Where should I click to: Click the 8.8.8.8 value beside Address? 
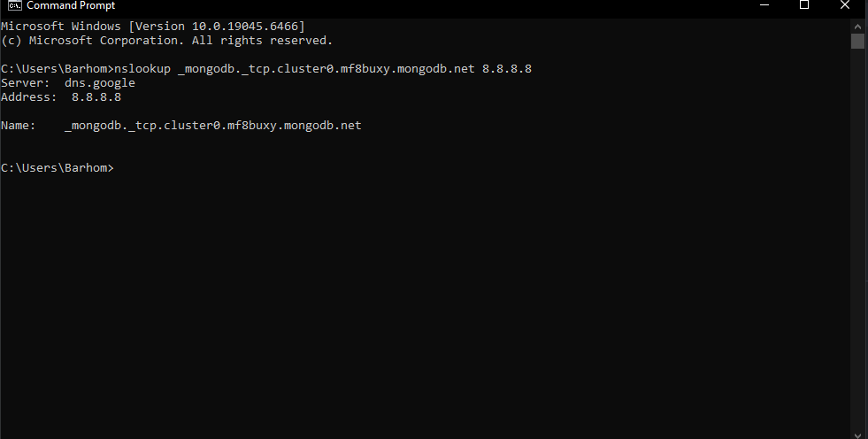[x=96, y=97]
